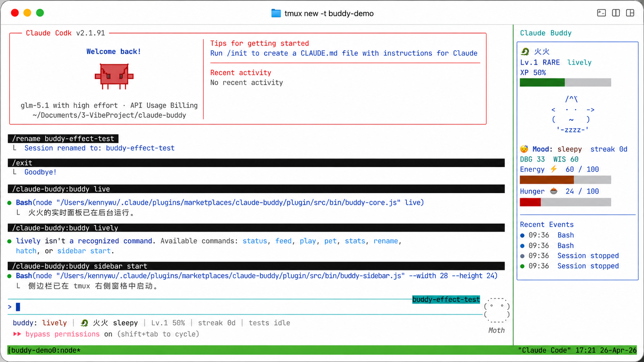
Task: Click the feed command link
Action: pyautogui.click(x=283, y=241)
